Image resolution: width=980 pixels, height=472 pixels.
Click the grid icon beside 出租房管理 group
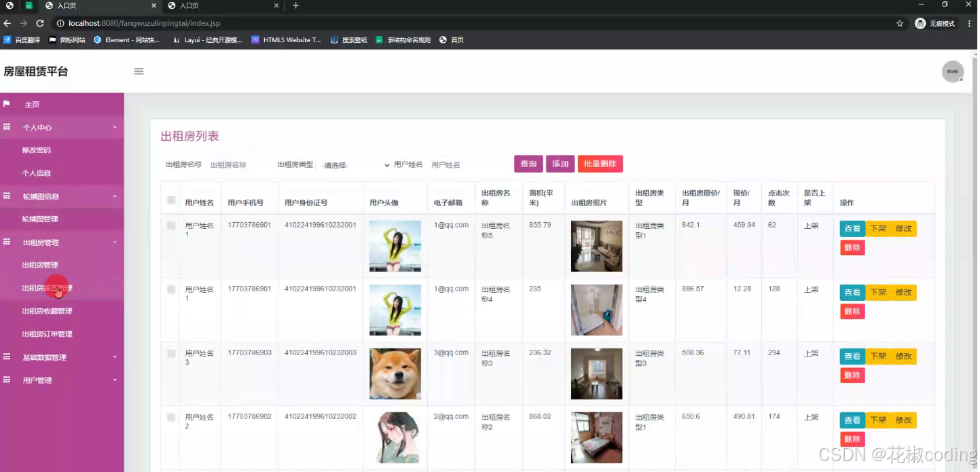click(7, 242)
